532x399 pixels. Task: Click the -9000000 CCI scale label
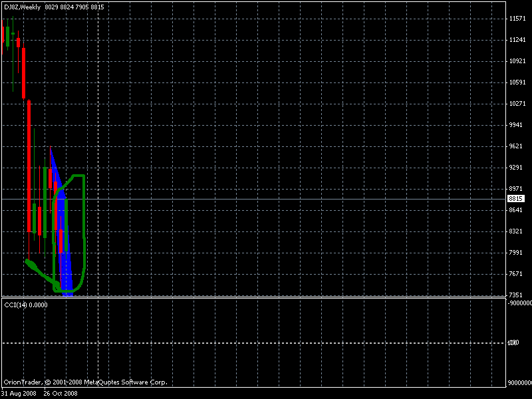tap(520, 303)
